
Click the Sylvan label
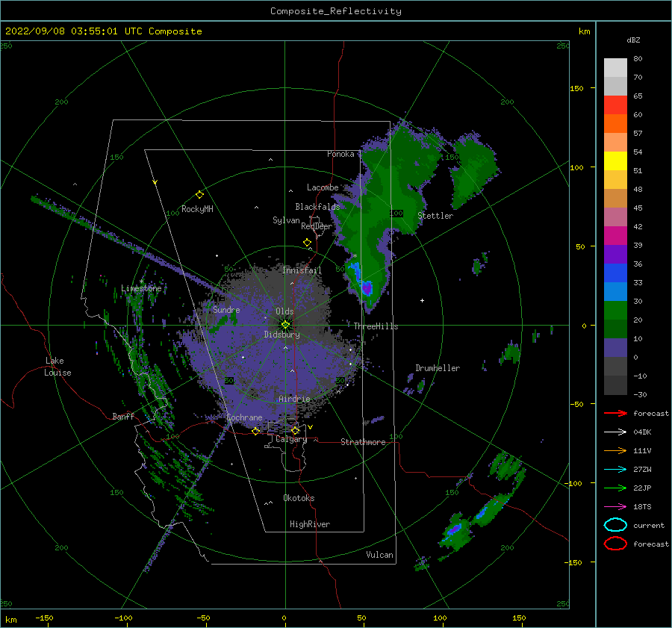click(x=286, y=220)
